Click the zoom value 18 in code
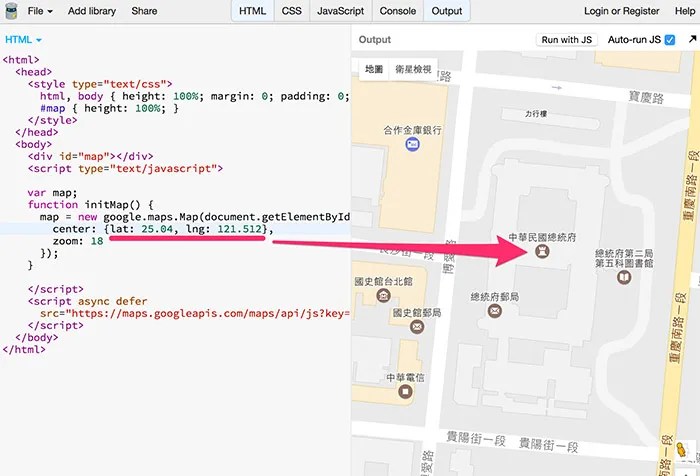 tap(97, 241)
